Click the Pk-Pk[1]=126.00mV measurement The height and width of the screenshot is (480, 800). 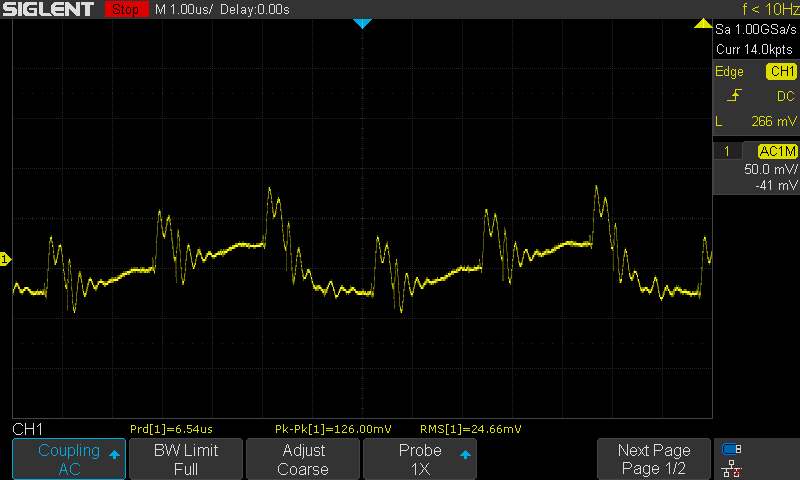(333, 429)
